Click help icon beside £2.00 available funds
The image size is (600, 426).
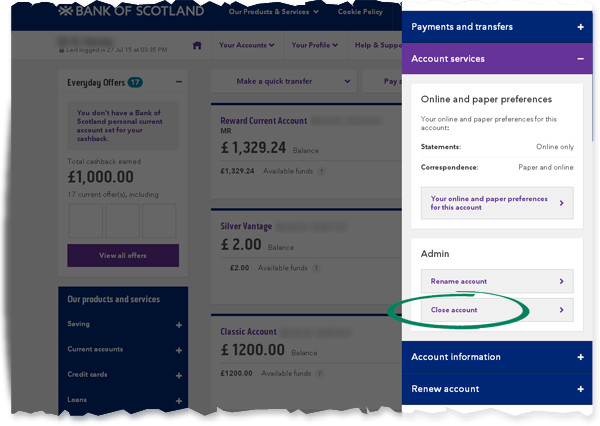(x=316, y=268)
